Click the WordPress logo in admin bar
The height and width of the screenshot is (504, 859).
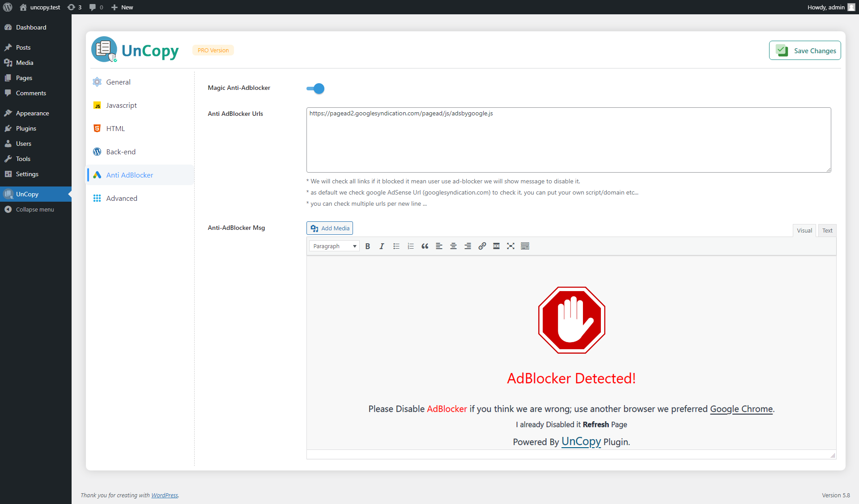tap(8, 7)
